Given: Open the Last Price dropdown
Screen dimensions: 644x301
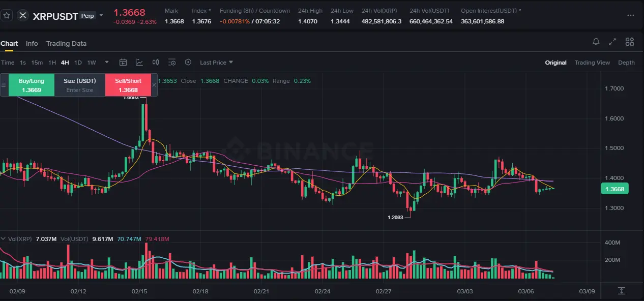Looking at the screenshot, I should coord(216,63).
